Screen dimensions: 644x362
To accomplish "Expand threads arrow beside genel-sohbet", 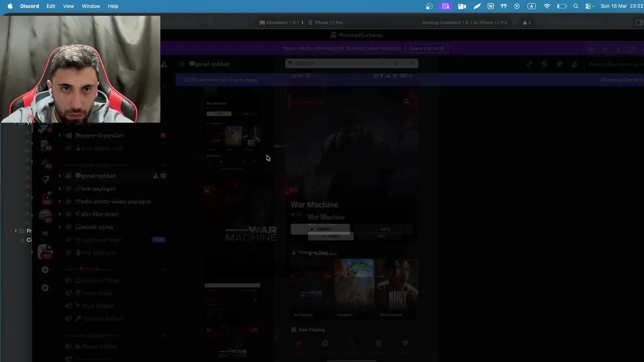I will point(60,176).
